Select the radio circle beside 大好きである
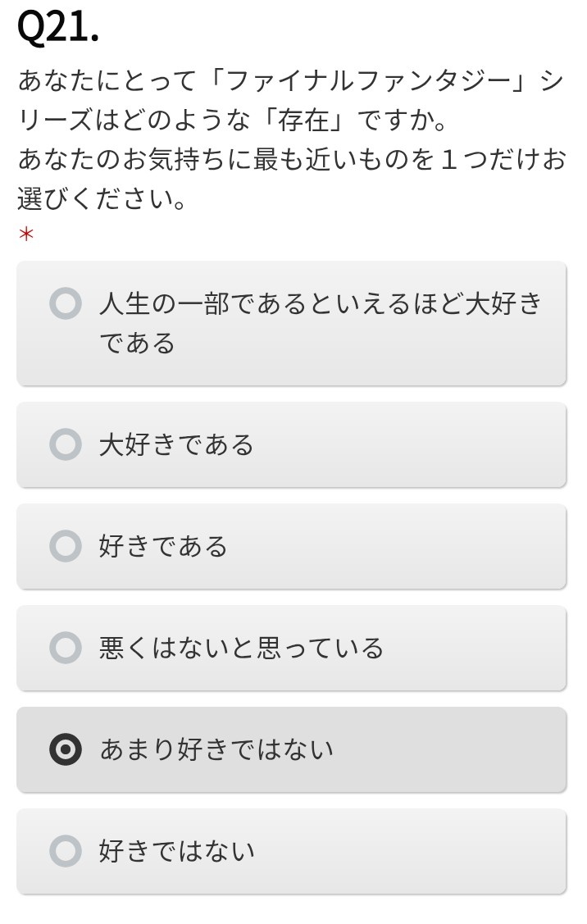587x924 pixels. pos(66,444)
